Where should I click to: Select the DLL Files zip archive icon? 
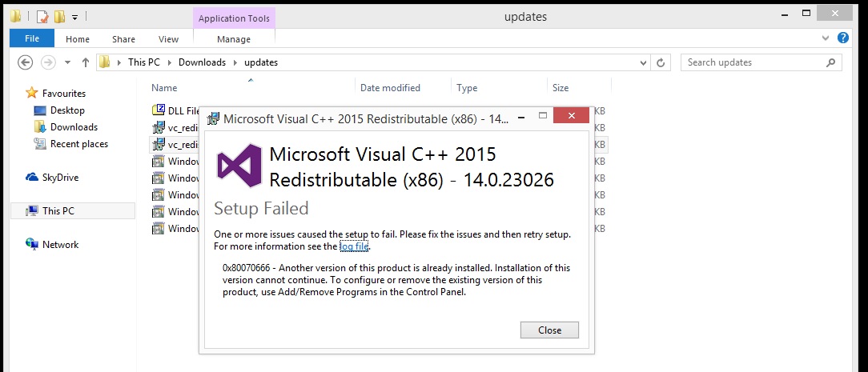[158, 110]
